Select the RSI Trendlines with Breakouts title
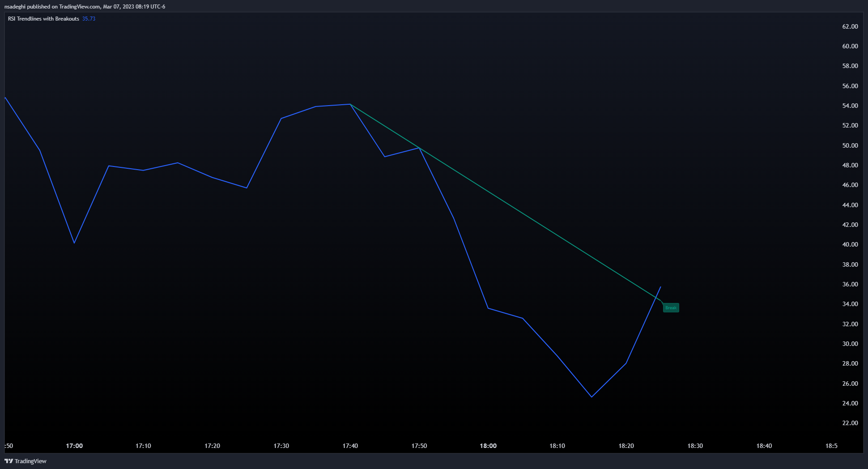 tap(43, 19)
